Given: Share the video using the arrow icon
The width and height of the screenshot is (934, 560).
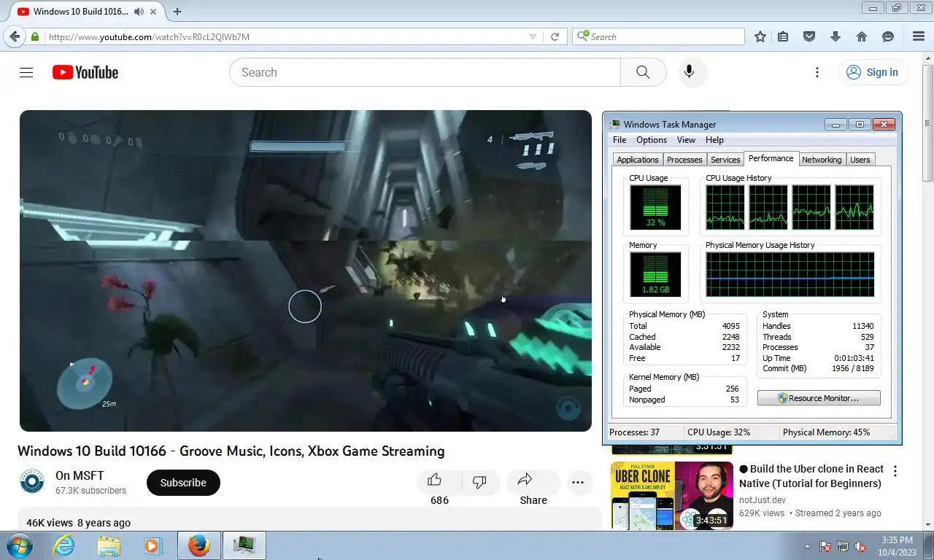Looking at the screenshot, I should (525, 481).
